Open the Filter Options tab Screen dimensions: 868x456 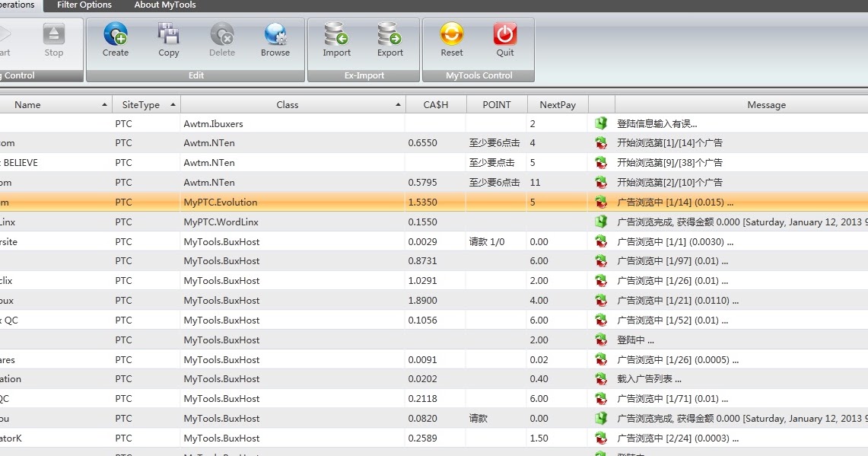click(84, 5)
